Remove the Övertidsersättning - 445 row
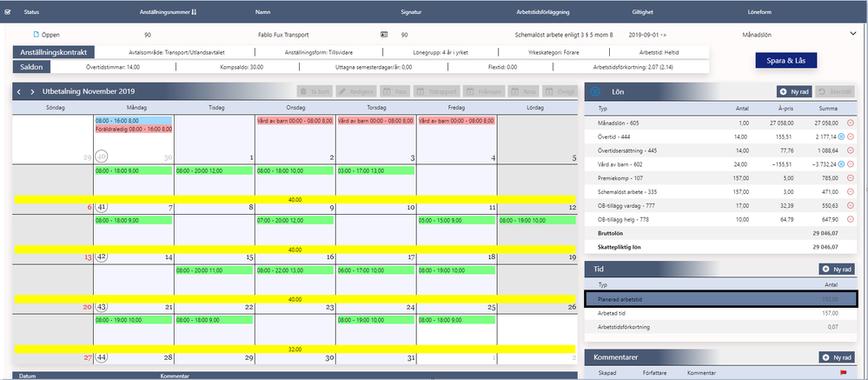This screenshot has height=380, width=868. (851, 150)
